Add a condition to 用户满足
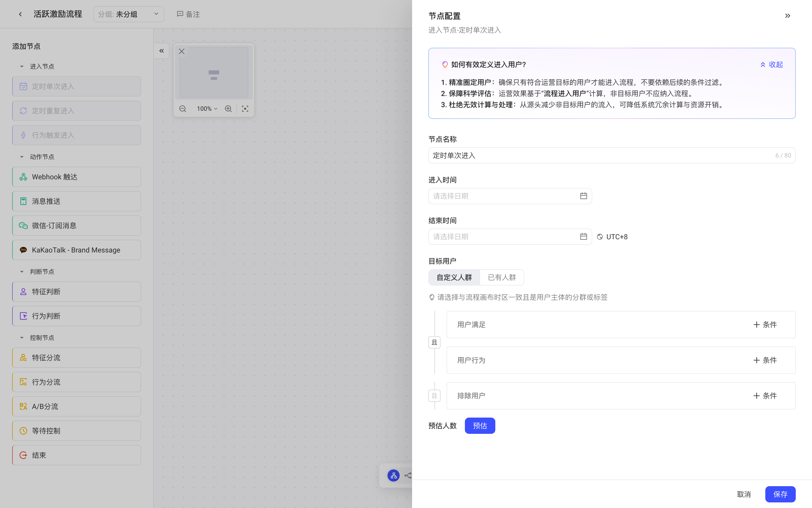Viewport: 812px width, 508px height. [x=765, y=325]
